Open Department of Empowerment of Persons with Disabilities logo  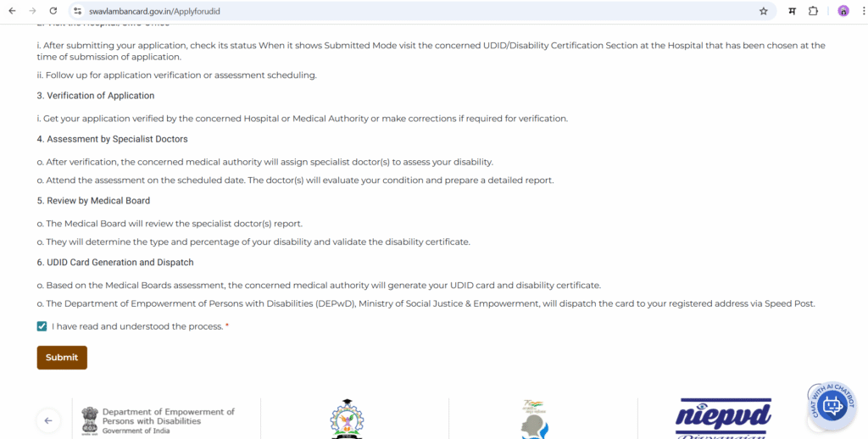158,420
